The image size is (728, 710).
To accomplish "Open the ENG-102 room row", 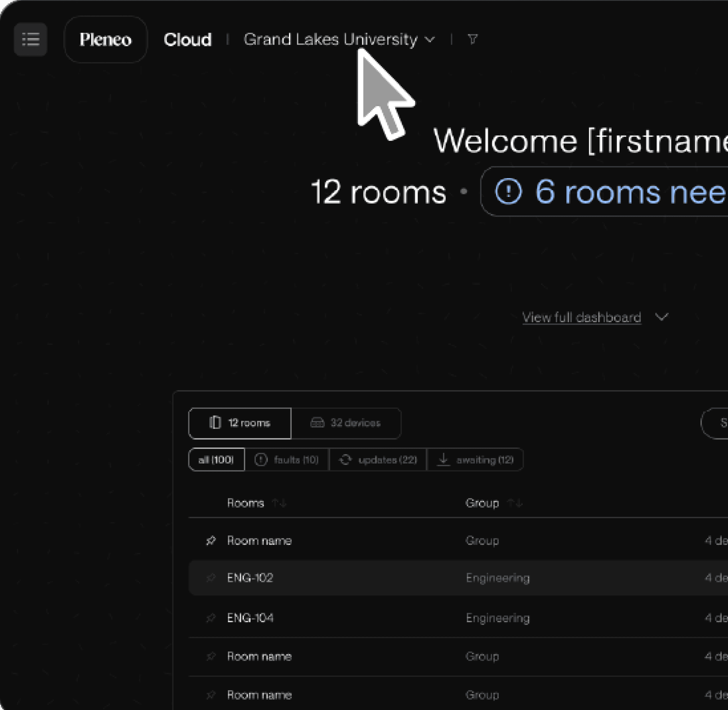I will pos(250,578).
